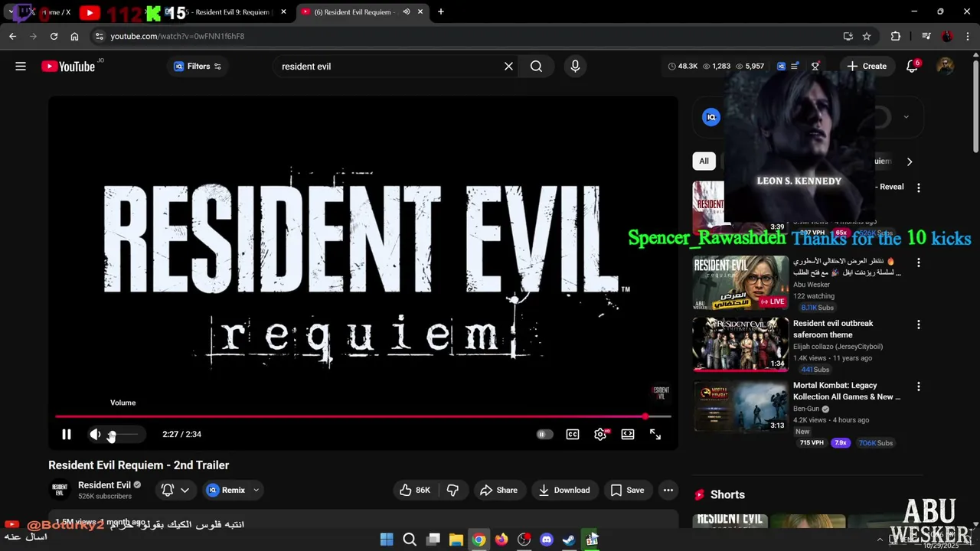
Task: Bookmark this page with the star
Action: [x=867, y=36]
